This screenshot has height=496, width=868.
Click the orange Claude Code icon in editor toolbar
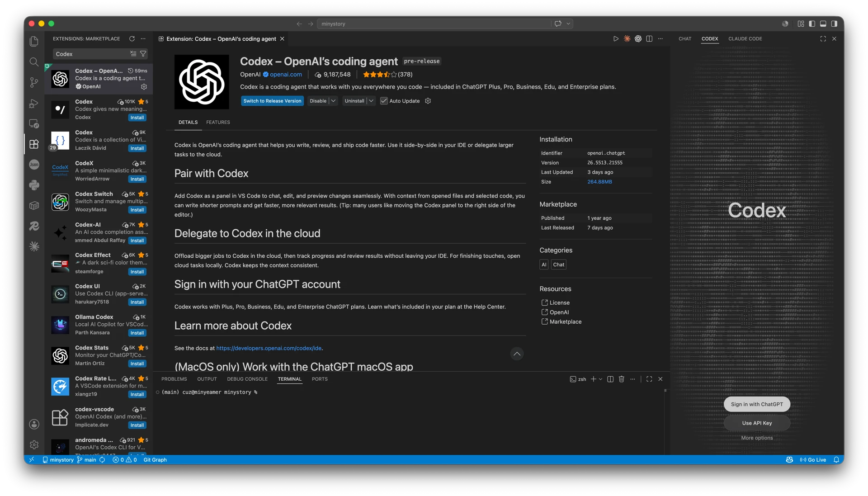pyautogui.click(x=627, y=39)
